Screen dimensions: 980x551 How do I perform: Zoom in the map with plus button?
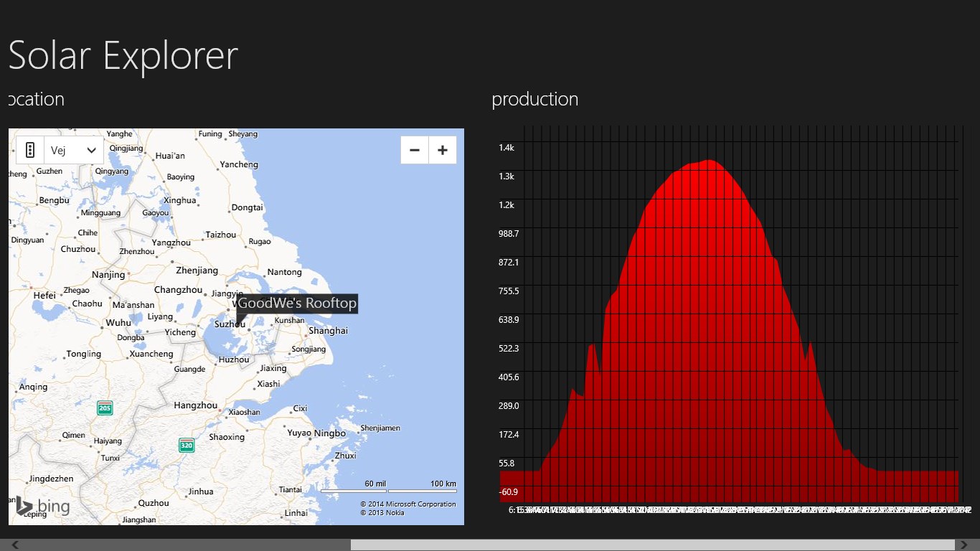point(443,150)
